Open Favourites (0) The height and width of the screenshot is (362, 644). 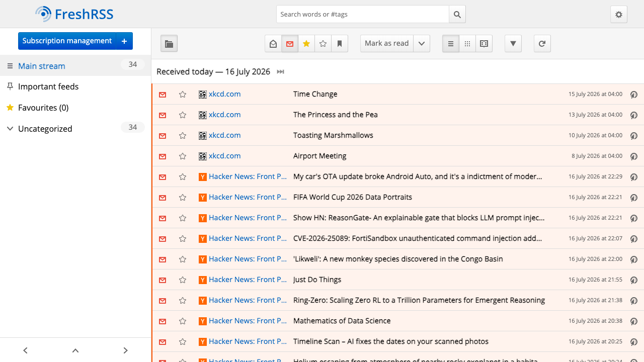[x=43, y=108]
